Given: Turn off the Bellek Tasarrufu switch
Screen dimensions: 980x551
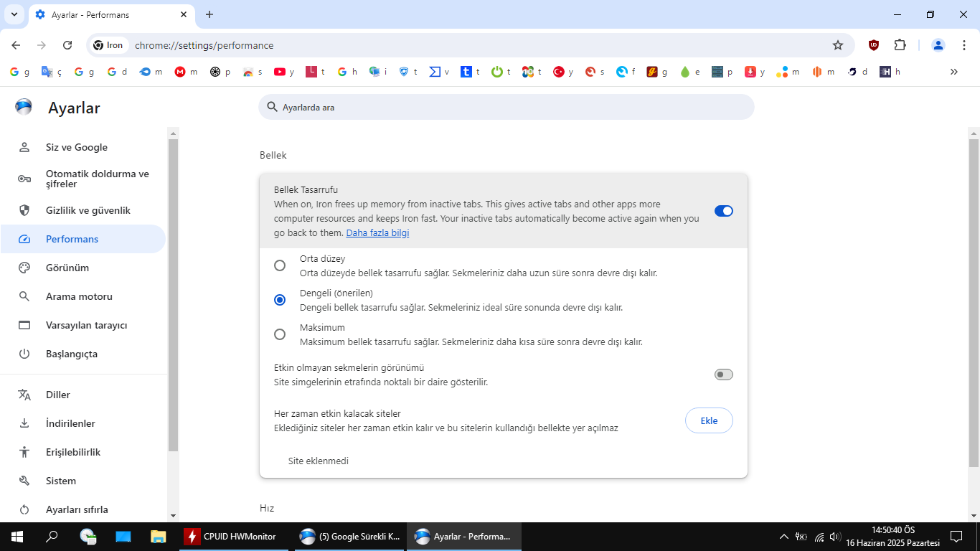Looking at the screenshot, I should 724,211.
